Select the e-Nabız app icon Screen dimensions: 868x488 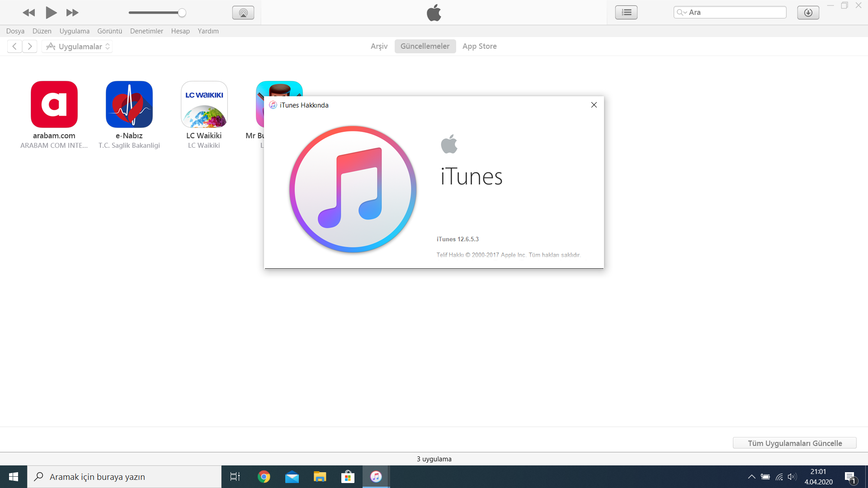(x=129, y=104)
